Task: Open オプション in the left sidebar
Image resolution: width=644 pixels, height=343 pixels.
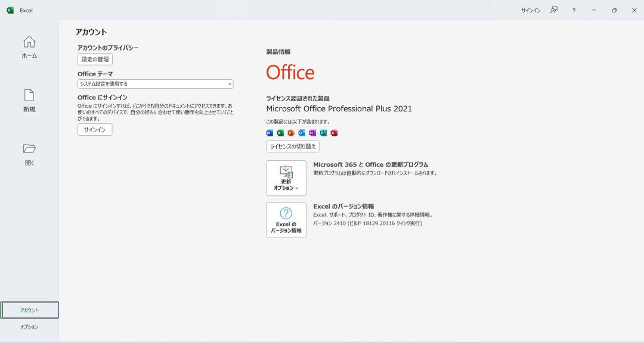Action: [x=29, y=327]
